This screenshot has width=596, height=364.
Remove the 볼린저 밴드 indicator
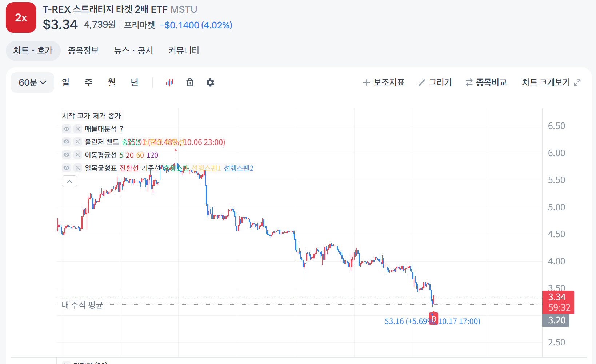[77, 142]
